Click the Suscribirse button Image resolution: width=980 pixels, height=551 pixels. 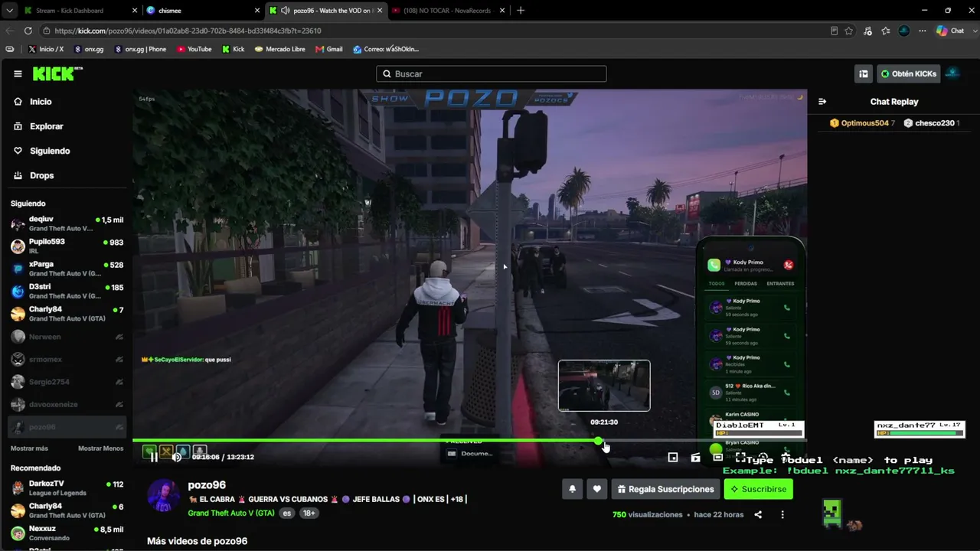coord(759,489)
